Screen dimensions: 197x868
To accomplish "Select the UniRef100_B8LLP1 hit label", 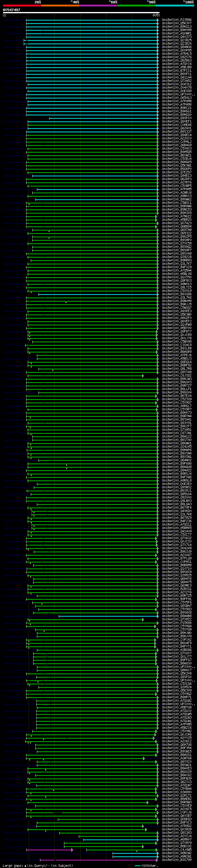I will [176, 389].
